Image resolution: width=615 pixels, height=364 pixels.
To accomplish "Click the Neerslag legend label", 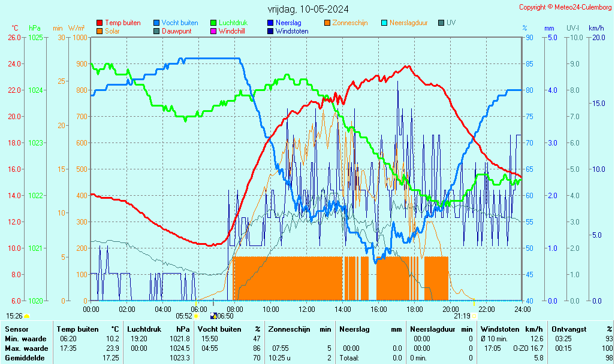I will [x=288, y=23].
